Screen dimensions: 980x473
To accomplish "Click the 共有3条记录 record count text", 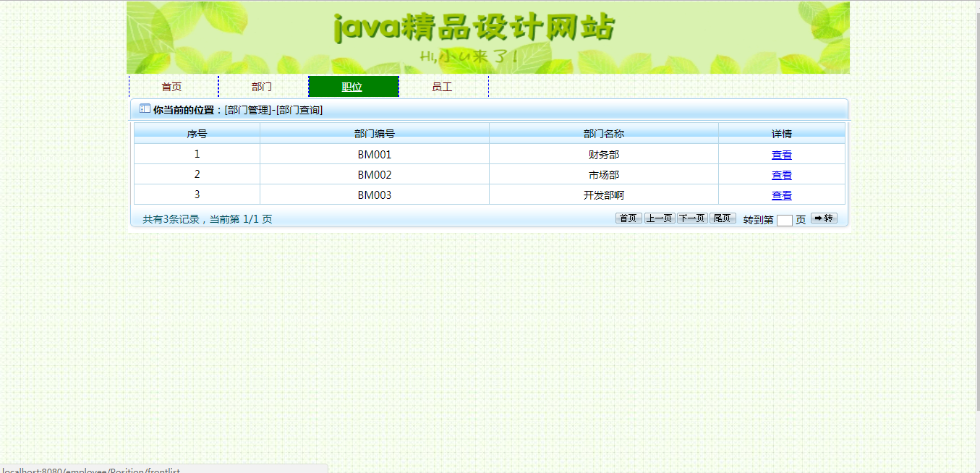I will tap(171, 219).
